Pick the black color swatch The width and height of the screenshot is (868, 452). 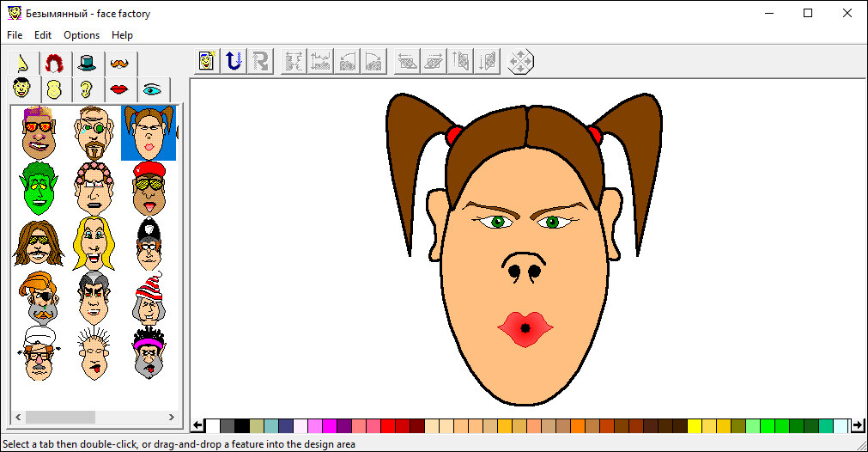coord(242,426)
